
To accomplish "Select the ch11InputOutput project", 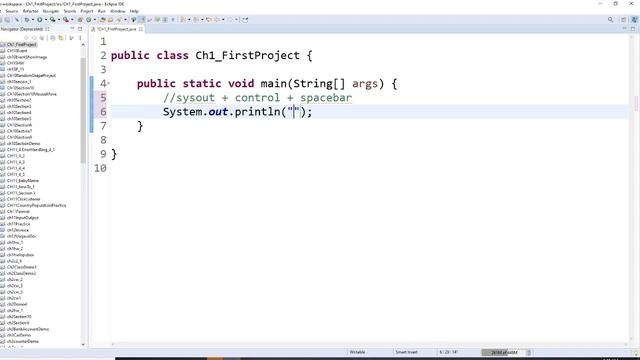I will point(22,218).
